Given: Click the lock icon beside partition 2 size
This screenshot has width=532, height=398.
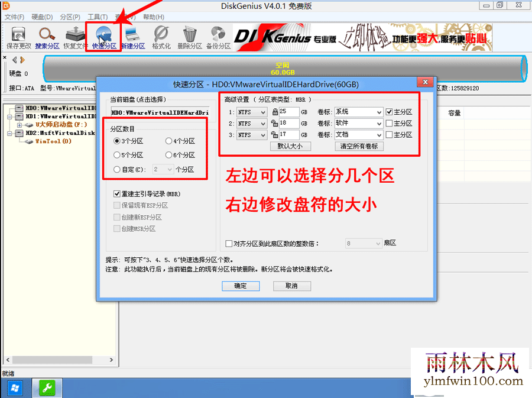Looking at the screenshot, I should point(274,123).
